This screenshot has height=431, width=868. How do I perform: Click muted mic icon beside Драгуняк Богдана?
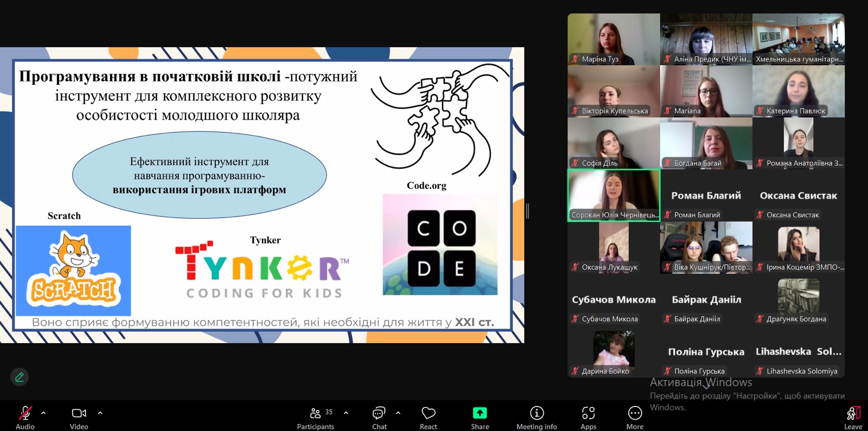point(759,319)
